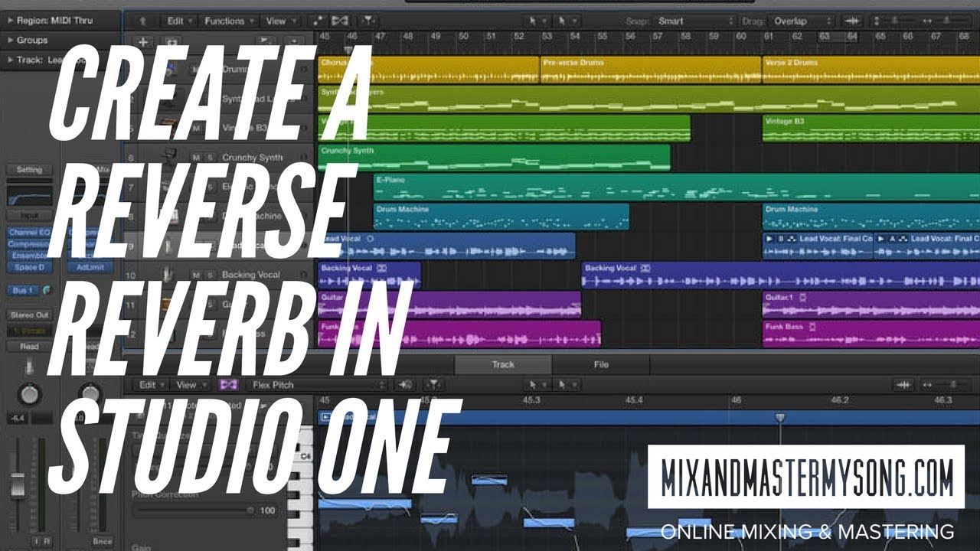Viewport: 980px width, 551px height.
Task: Select the E-Piano region
Action: [677, 187]
